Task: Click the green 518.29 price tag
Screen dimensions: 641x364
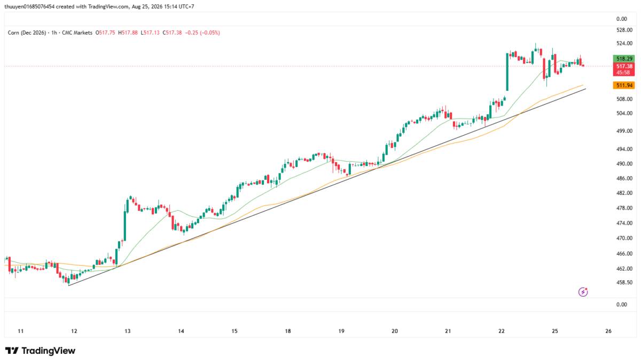Action: tap(624, 59)
